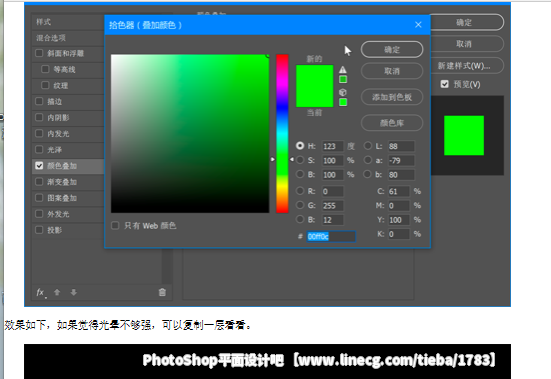Select the 渐变叠加 style entry
551x379 pixels.
pos(67,182)
